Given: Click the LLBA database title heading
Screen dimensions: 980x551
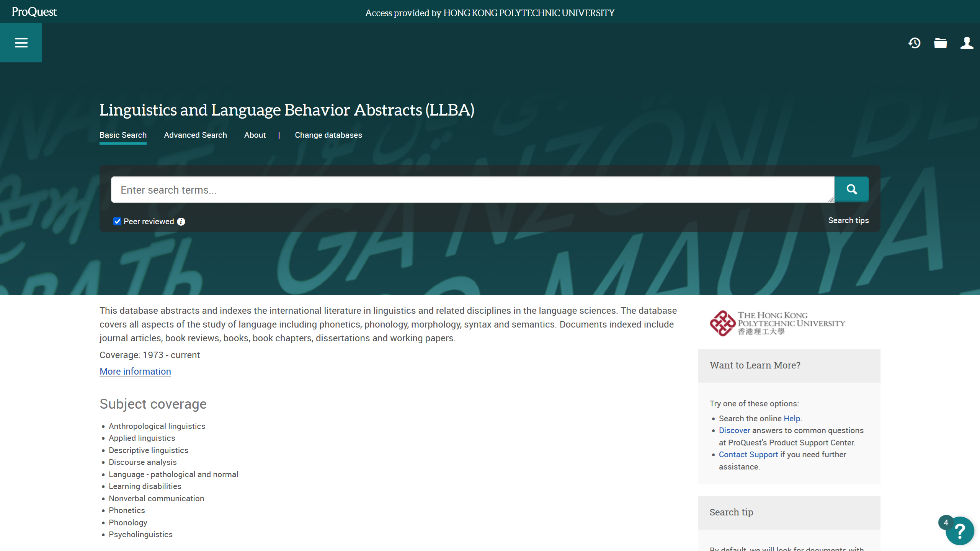Looking at the screenshot, I should (x=287, y=110).
